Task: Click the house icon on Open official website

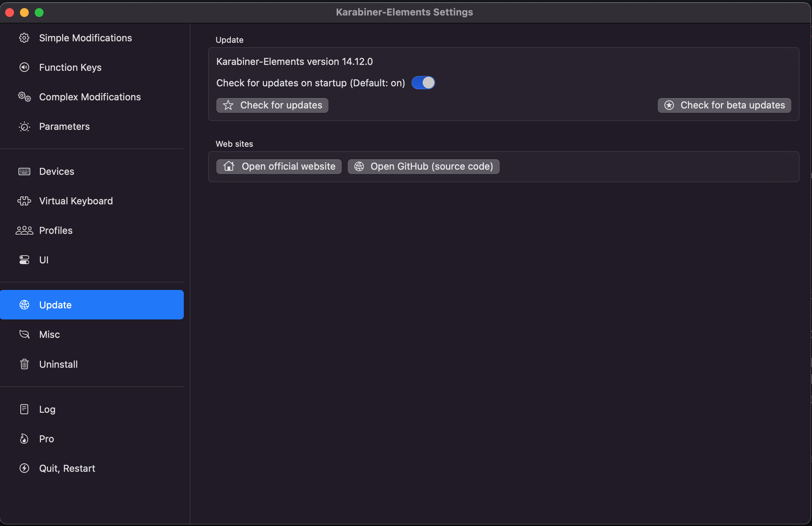Action: 229,166
